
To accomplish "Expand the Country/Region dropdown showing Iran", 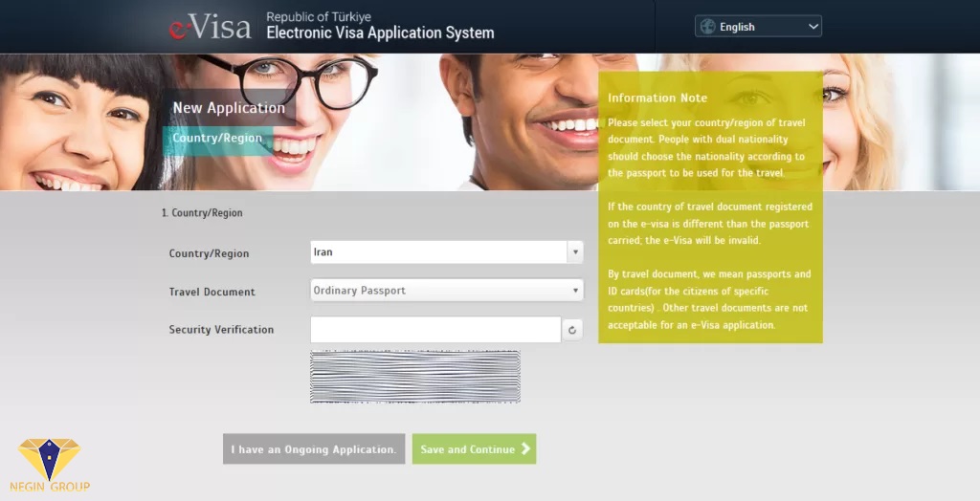I will coord(438,252).
